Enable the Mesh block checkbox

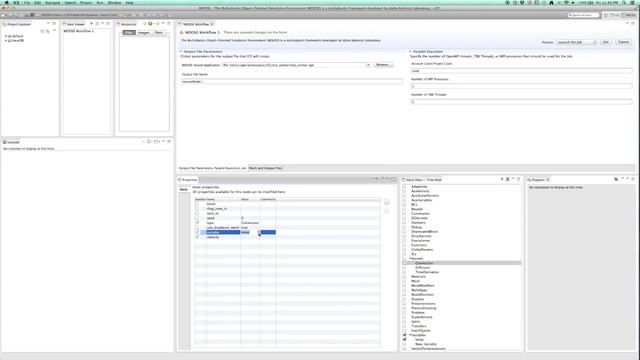click(x=404, y=281)
